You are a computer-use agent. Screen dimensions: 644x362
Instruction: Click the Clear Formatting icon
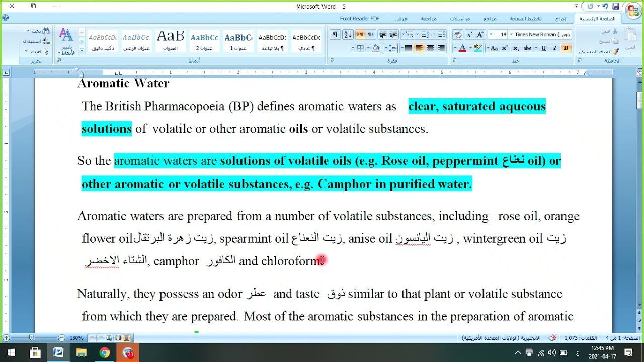pos(458,34)
